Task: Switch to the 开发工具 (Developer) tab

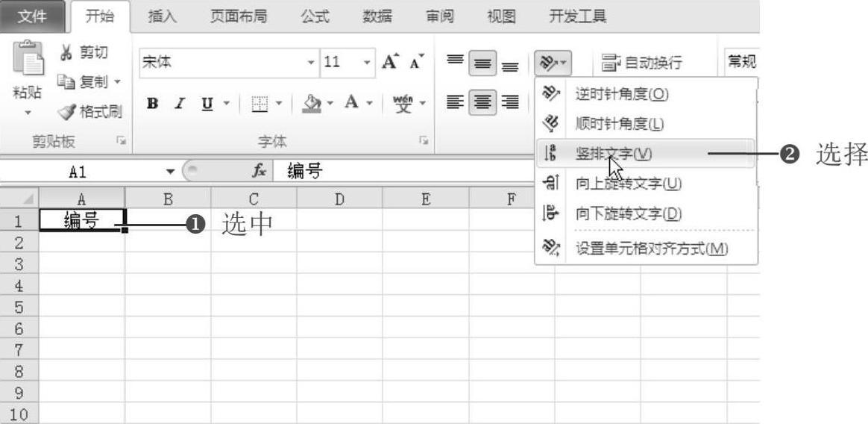Action: [577, 16]
